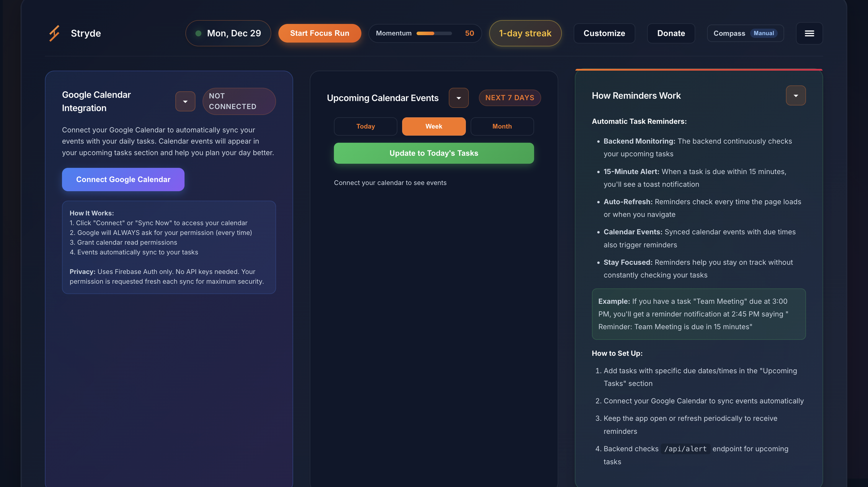868x487 pixels.
Task: Click Update to Today's Tasks
Action: [434, 153]
